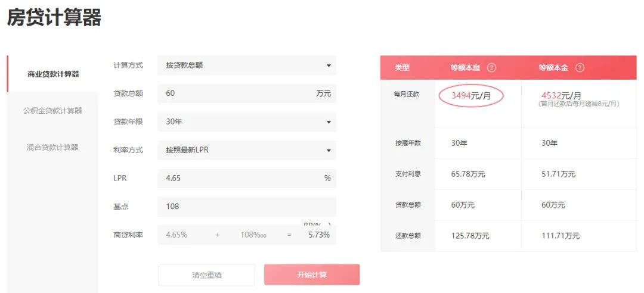Click the help icon beside 等额本金

point(579,68)
